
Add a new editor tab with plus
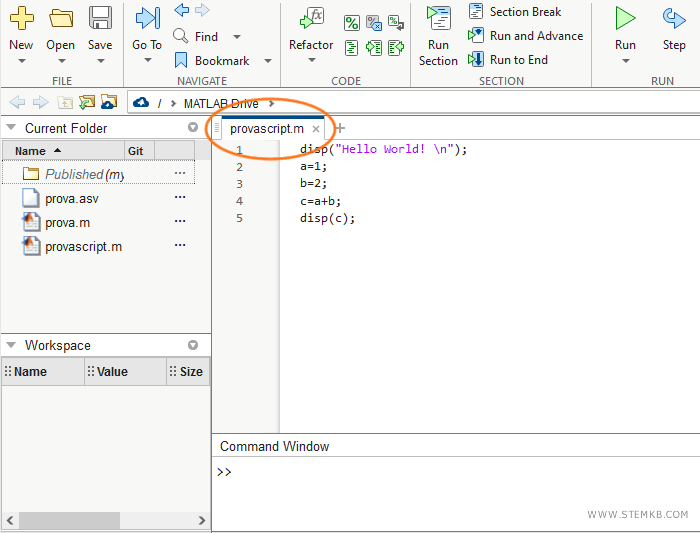[340, 128]
